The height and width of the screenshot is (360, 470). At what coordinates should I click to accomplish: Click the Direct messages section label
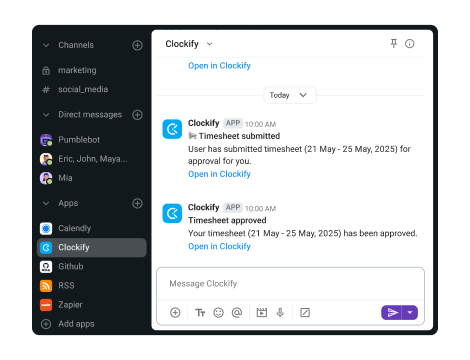click(90, 115)
